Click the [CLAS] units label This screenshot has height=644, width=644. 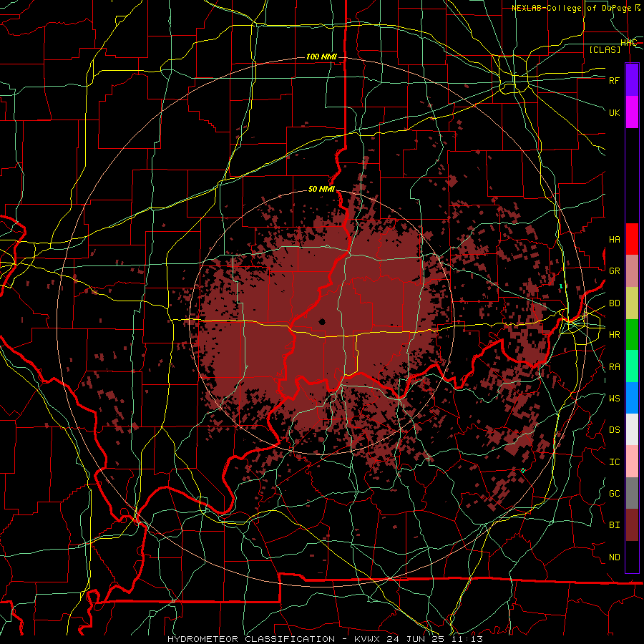tap(605, 49)
